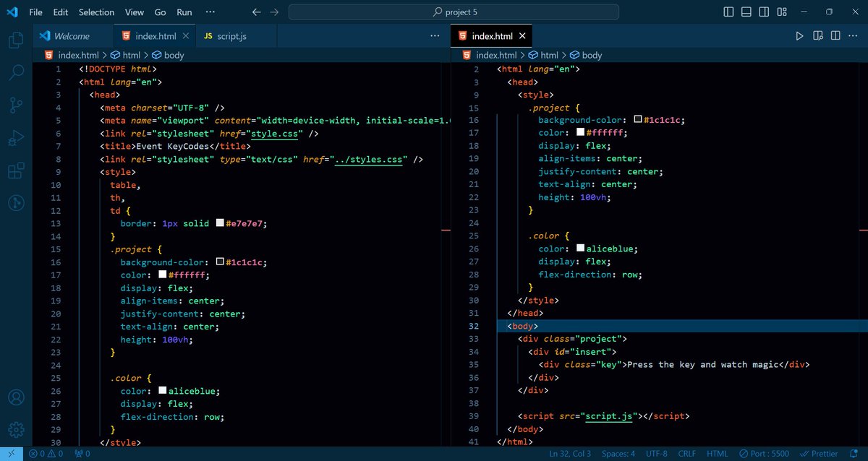868x461 pixels.
Task: Open the Run menu
Action: (184, 12)
